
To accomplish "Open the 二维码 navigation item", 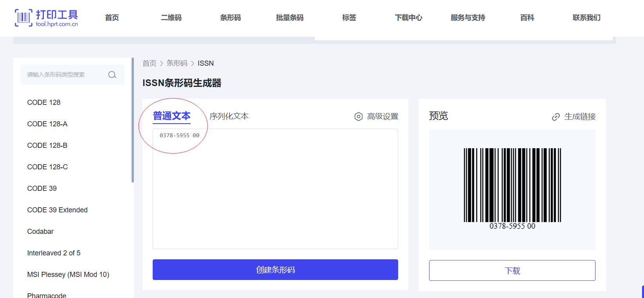I will pyautogui.click(x=171, y=18).
